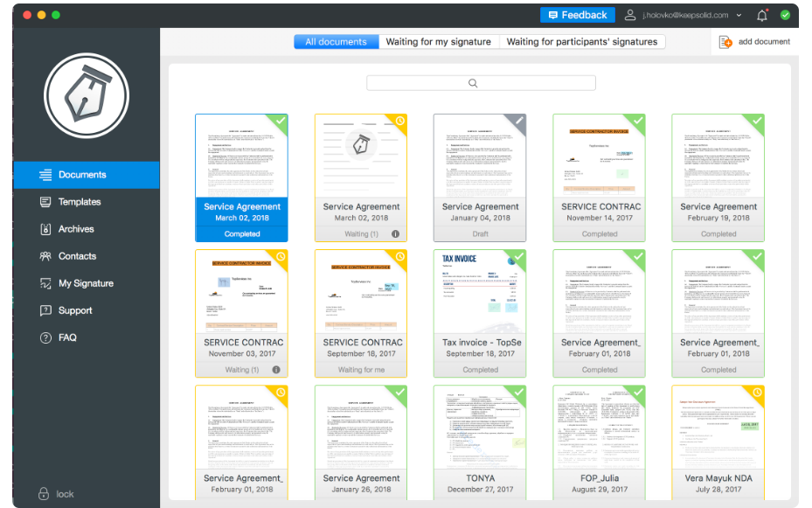Switch to Waiting for my signature tab
Image resolution: width=812 pixels, height=508 pixels.
point(439,42)
